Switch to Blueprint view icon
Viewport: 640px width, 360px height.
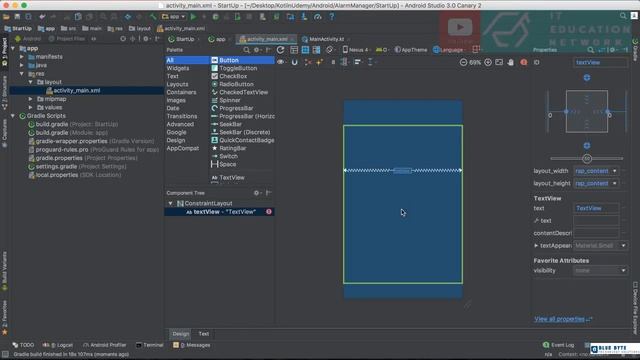click(x=305, y=50)
